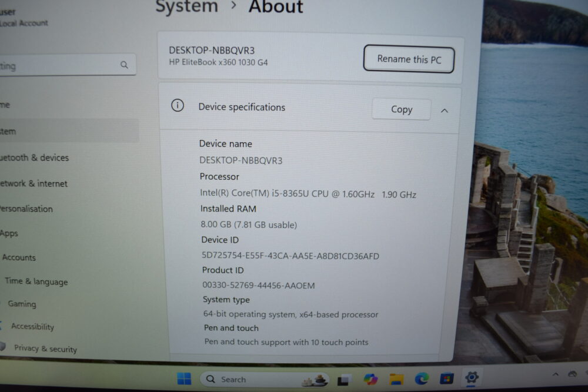Viewport: 588px width, 392px height.
Task: Select Accounts in the sidebar
Action: pyautogui.click(x=19, y=257)
